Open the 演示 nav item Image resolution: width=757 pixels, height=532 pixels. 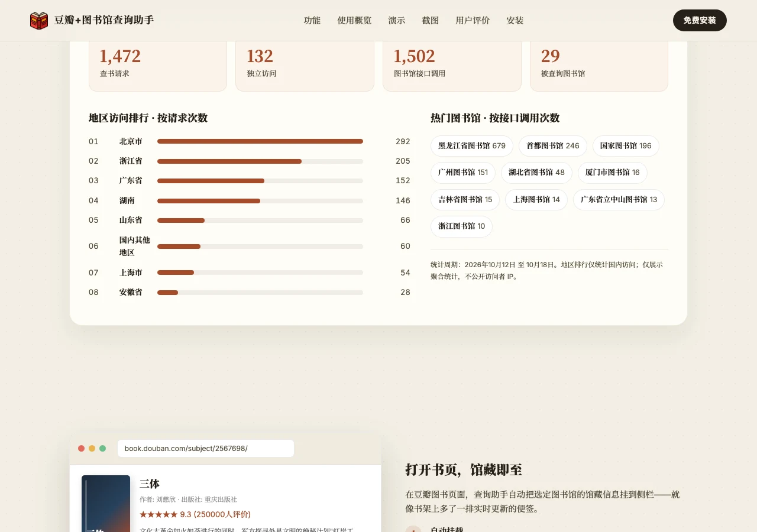coord(397,21)
